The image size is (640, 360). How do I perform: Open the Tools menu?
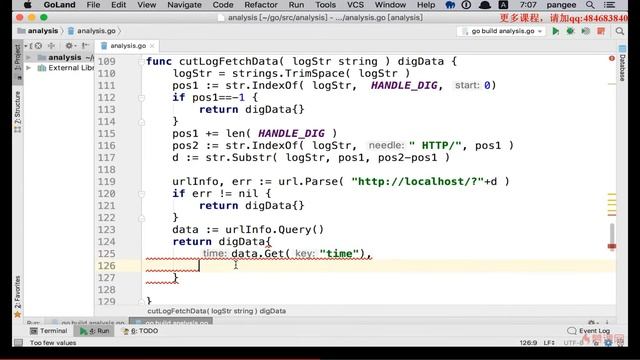(x=325, y=5)
